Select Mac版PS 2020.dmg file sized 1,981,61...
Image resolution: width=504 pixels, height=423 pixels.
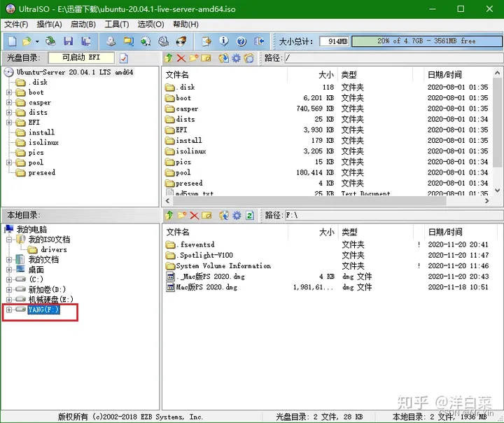tap(206, 287)
